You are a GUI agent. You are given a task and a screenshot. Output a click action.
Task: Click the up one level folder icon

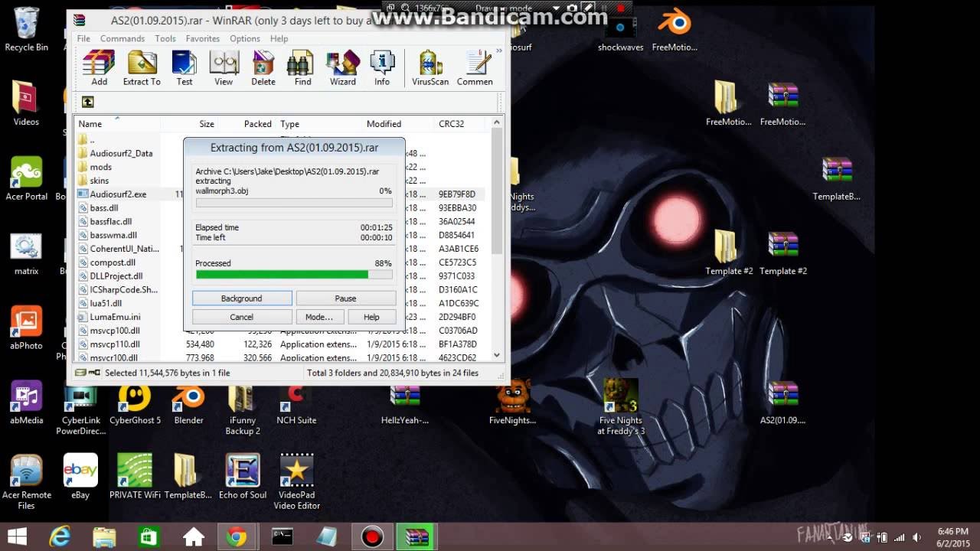[x=88, y=102]
